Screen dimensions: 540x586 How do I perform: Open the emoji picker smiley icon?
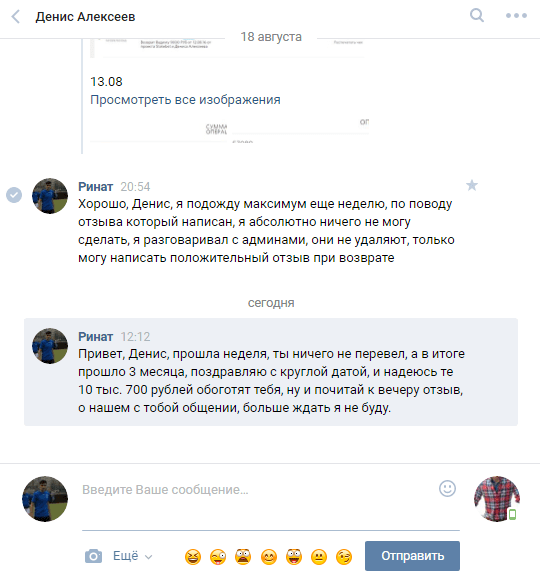(447, 488)
